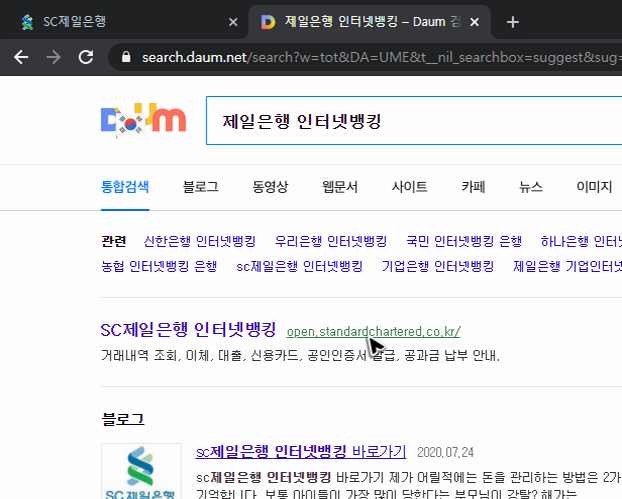This screenshot has height=499, width=622.
Task: Click the Daum logo
Action: 143,120
